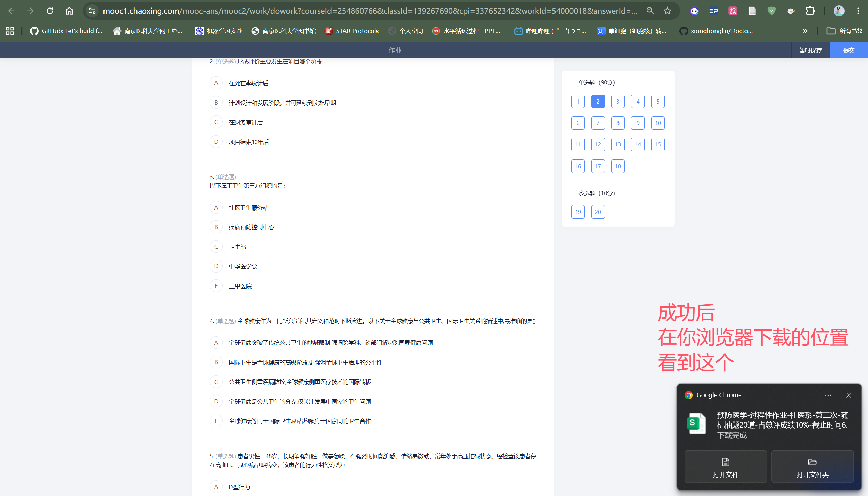Click the translate extension icon

(733, 11)
